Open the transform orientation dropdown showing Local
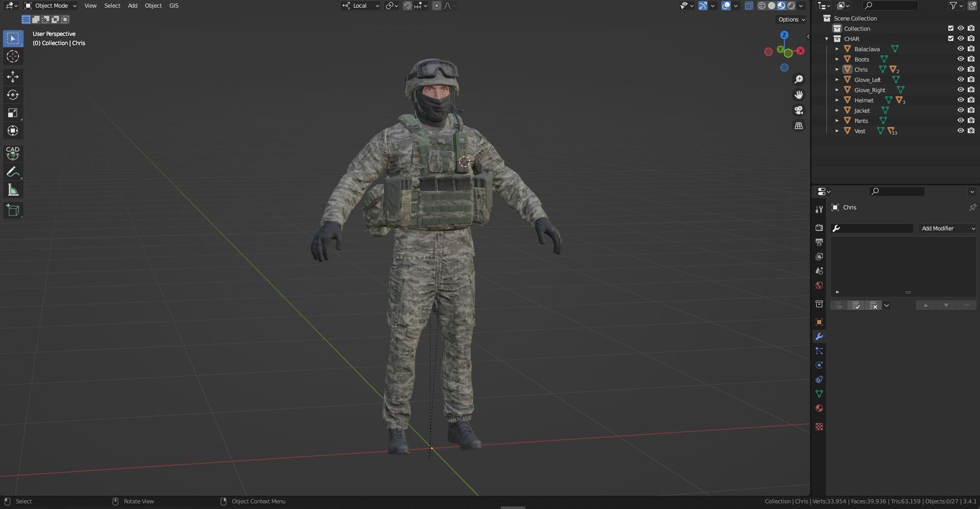The height and width of the screenshot is (509, 980). [x=359, y=5]
